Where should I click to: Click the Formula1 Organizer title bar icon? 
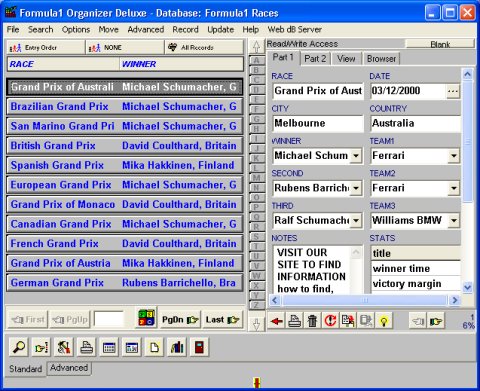pyautogui.click(x=11, y=12)
